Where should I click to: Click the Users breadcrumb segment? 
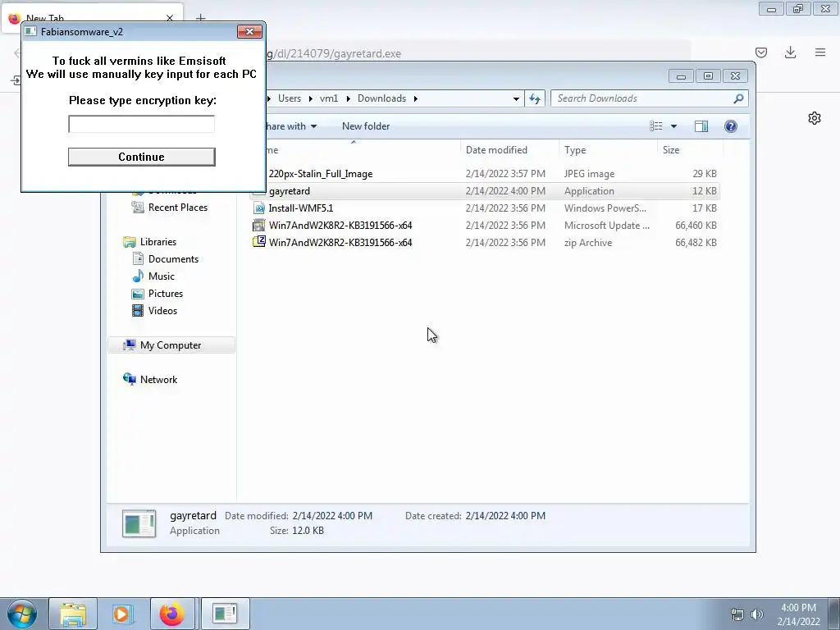pos(290,98)
